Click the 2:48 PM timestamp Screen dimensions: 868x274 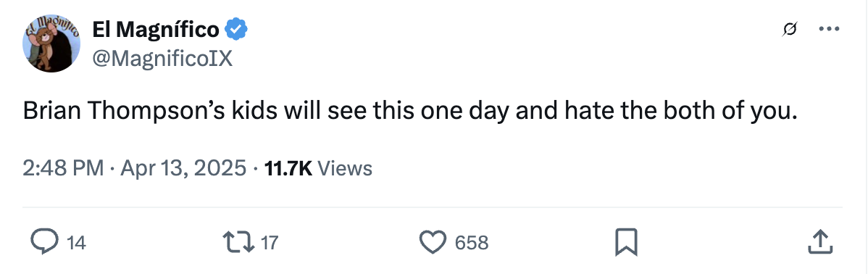(x=63, y=167)
